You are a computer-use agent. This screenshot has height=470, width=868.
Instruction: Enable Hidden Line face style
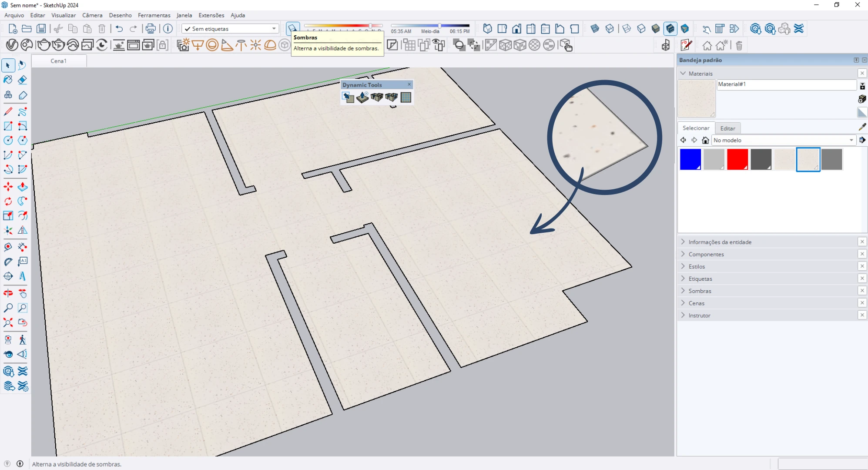pyautogui.click(x=641, y=29)
